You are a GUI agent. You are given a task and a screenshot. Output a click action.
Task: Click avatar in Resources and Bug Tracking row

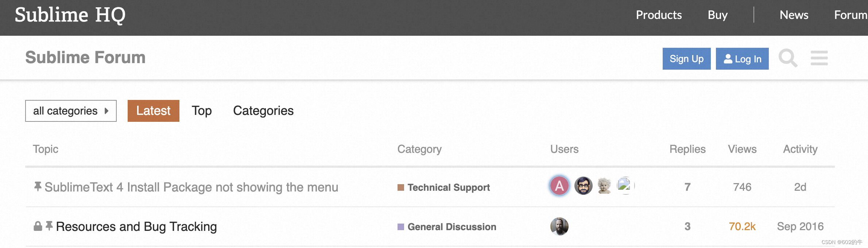pos(559,226)
